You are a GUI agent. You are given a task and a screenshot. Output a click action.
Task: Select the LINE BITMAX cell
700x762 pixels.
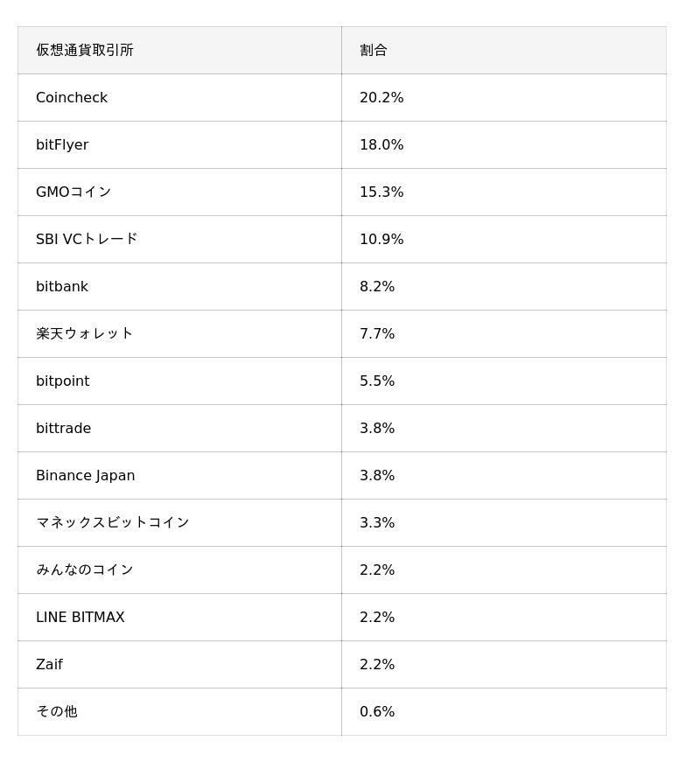[x=80, y=617]
